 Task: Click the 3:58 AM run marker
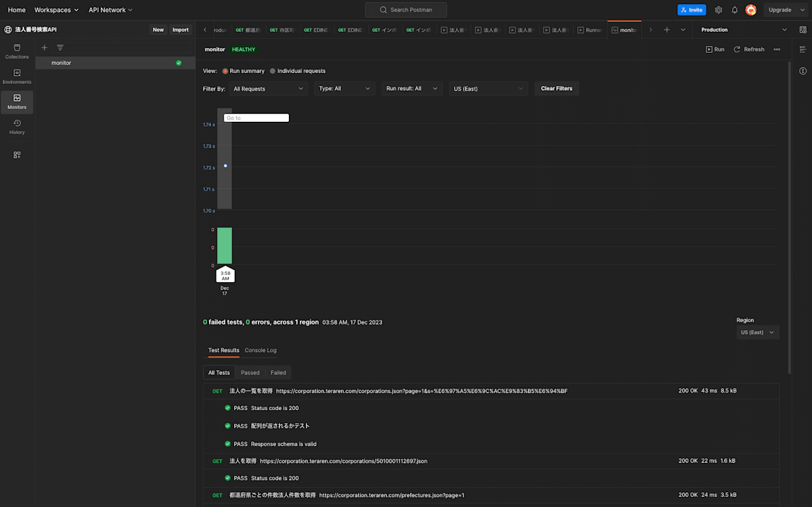225,275
